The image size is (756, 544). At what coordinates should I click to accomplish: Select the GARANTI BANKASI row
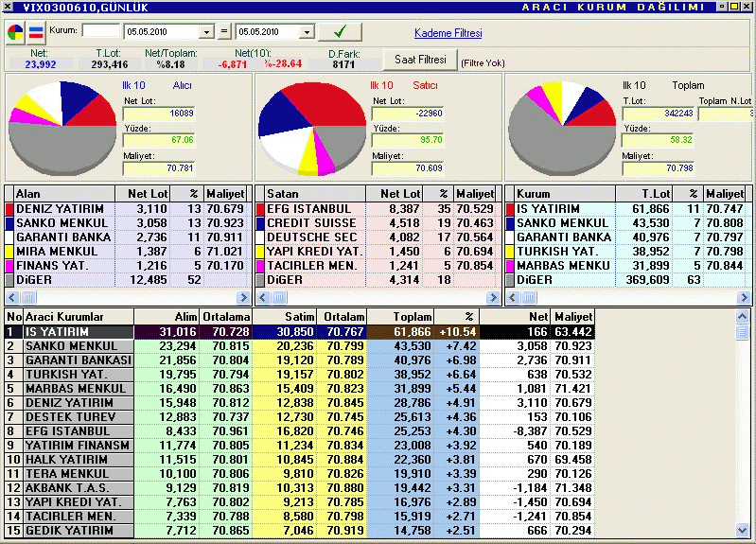[299, 360]
